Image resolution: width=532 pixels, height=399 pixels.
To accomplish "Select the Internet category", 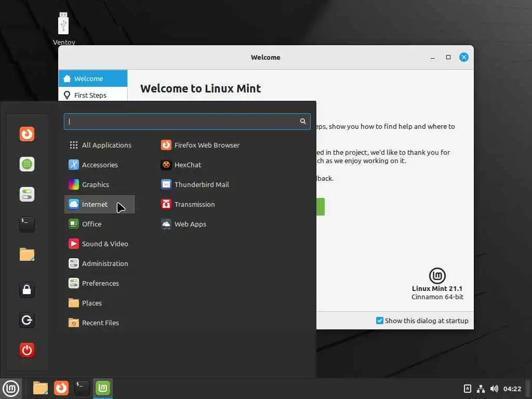I will tap(100, 204).
